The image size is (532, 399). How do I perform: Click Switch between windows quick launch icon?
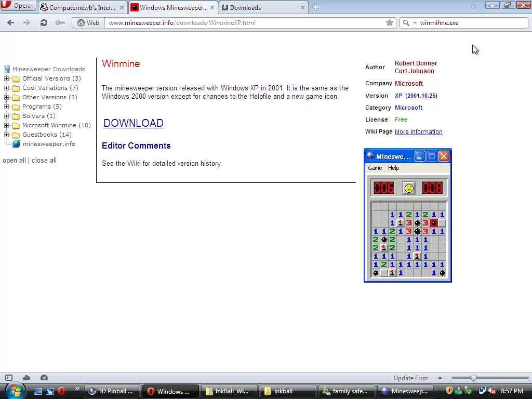[x=50, y=391]
